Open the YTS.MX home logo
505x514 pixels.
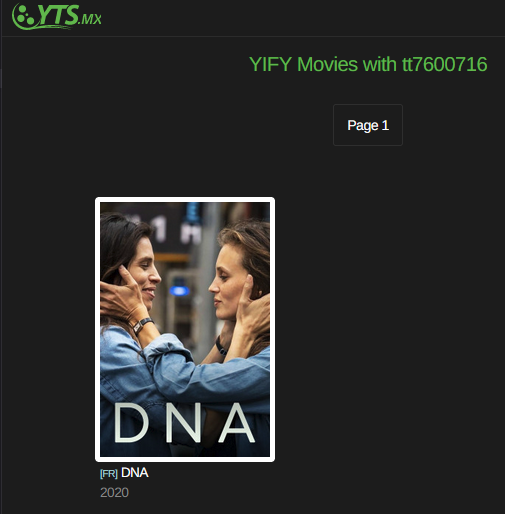[57, 17]
